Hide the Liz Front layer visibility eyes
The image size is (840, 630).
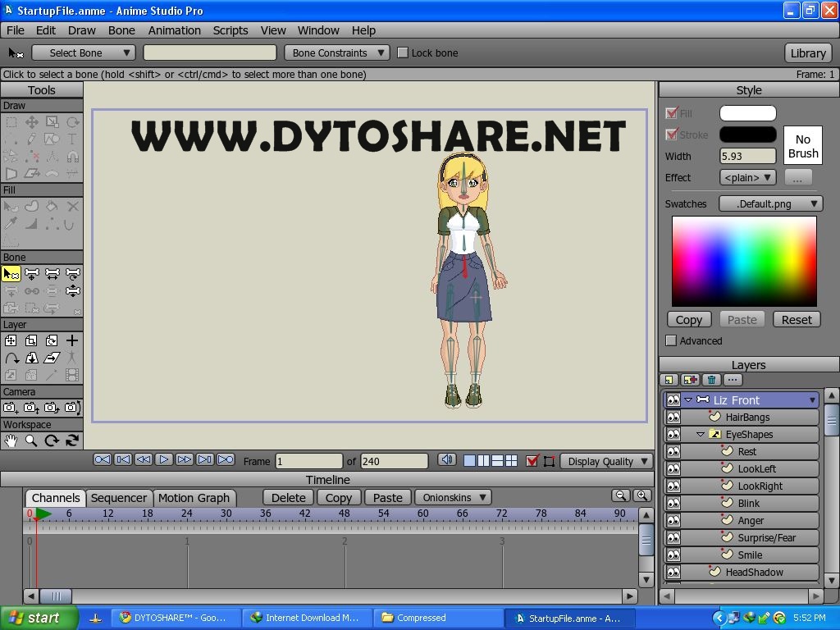(x=673, y=400)
